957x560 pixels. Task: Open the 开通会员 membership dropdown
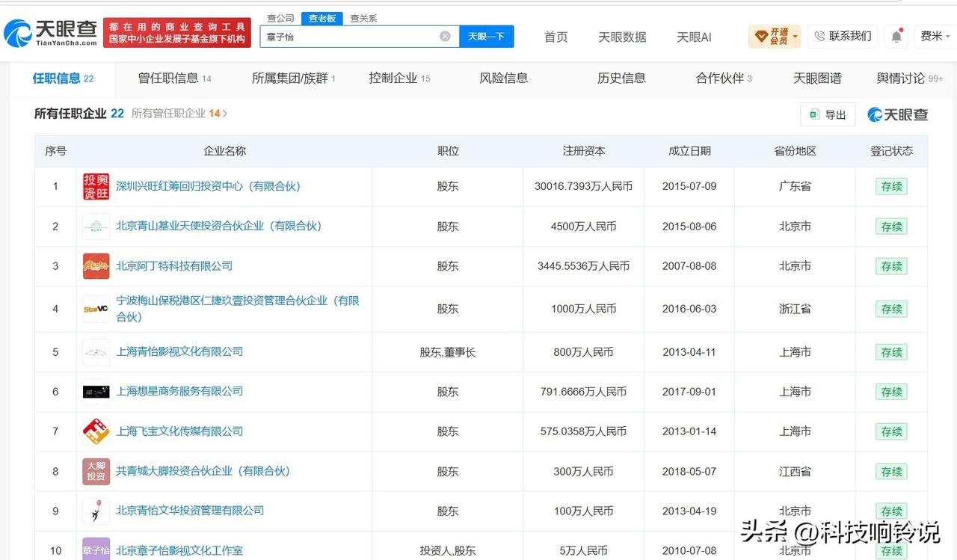coord(775,36)
